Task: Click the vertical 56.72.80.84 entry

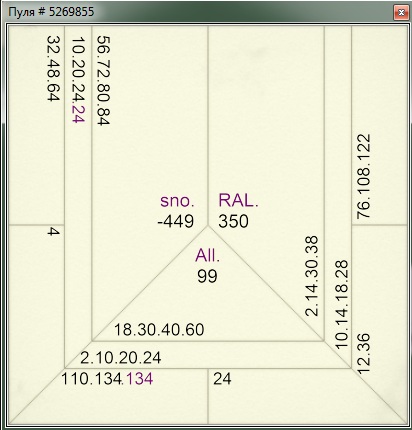Action: tap(103, 80)
